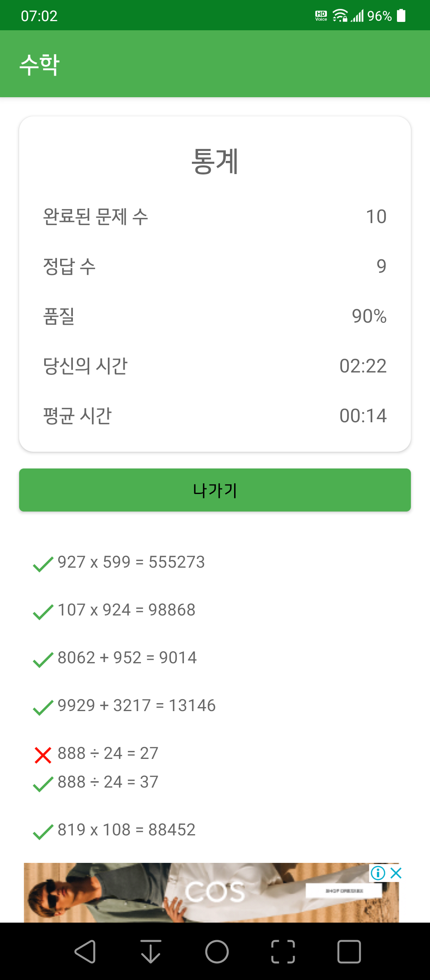Viewport: 430px width, 980px height.
Task: Tap the Android back navigation icon
Action: tap(85, 952)
